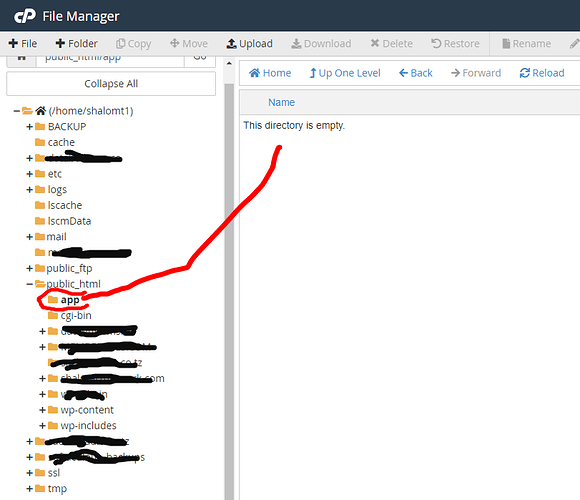Reload the current directory listing
This screenshot has height=500, width=580.
pos(542,73)
